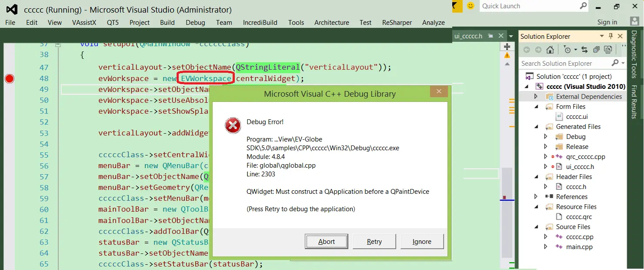Click the Collapse All icon in Solution Explorer
Image resolution: width=644 pixels, height=270 pixels.
596,50
